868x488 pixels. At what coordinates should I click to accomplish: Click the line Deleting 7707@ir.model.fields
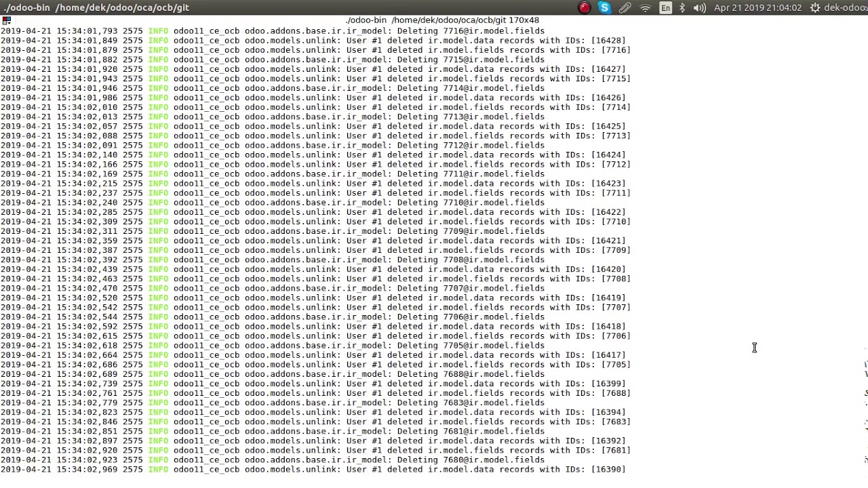point(471,288)
